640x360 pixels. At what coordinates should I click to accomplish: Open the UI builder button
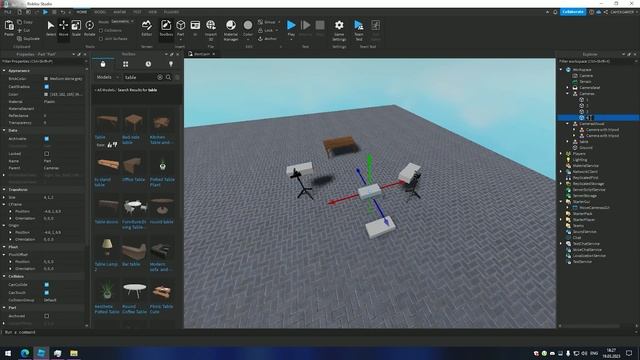[x=195, y=28]
